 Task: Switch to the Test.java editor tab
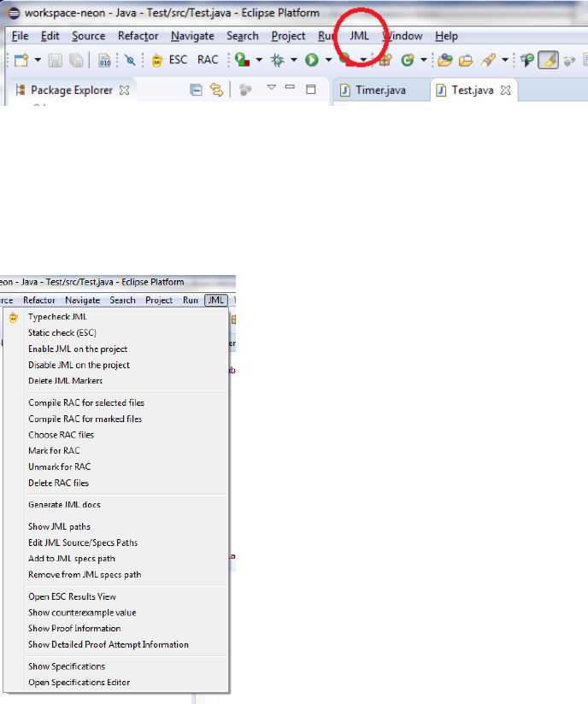coord(473,91)
